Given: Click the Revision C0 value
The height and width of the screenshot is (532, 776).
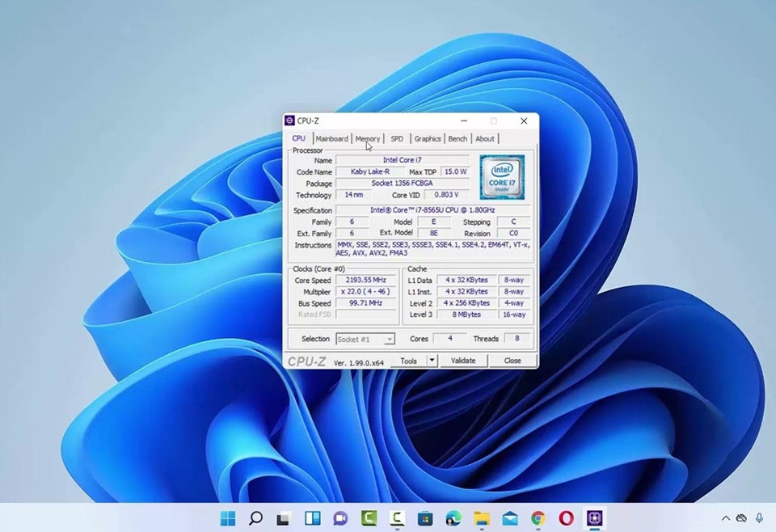Looking at the screenshot, I should (514, 233).
